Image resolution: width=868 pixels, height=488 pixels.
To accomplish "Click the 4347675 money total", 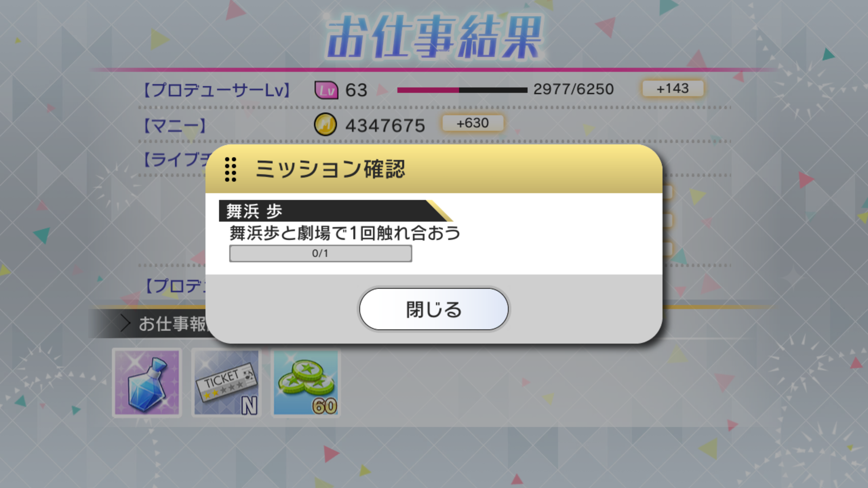I will coord(385,125).
